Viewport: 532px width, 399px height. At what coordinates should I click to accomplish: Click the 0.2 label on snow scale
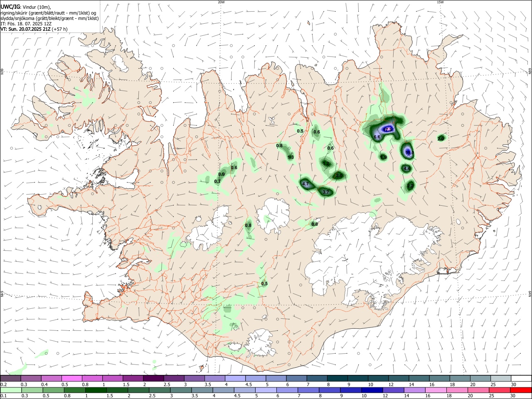[3, 384]
